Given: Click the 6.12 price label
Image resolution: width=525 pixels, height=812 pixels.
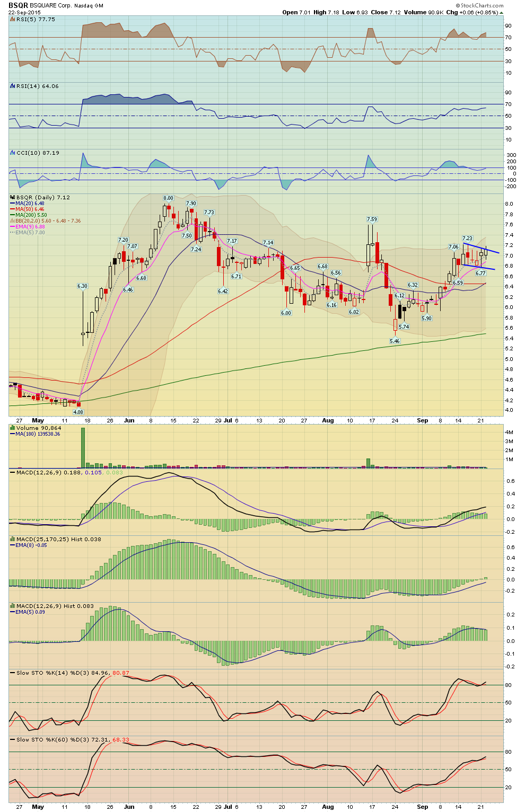Looking at the screenshot, I should pyautogui.click(x=399, y=296).
